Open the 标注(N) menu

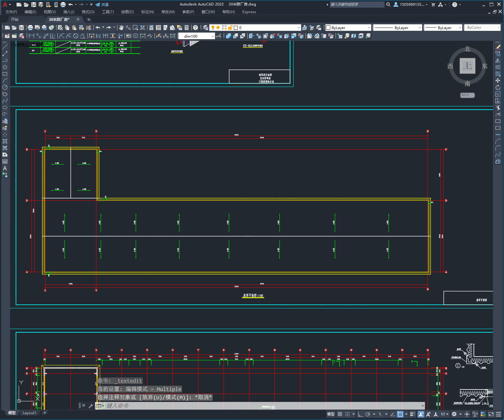[x=147, y=12]
